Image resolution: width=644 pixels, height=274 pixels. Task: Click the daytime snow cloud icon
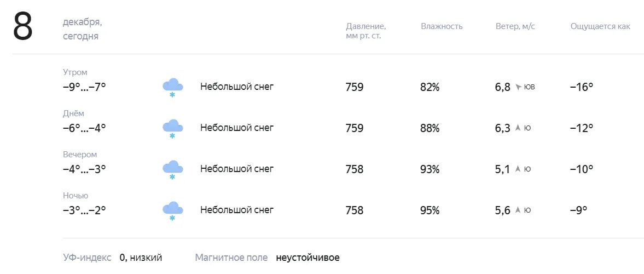(x=172, y=129)
